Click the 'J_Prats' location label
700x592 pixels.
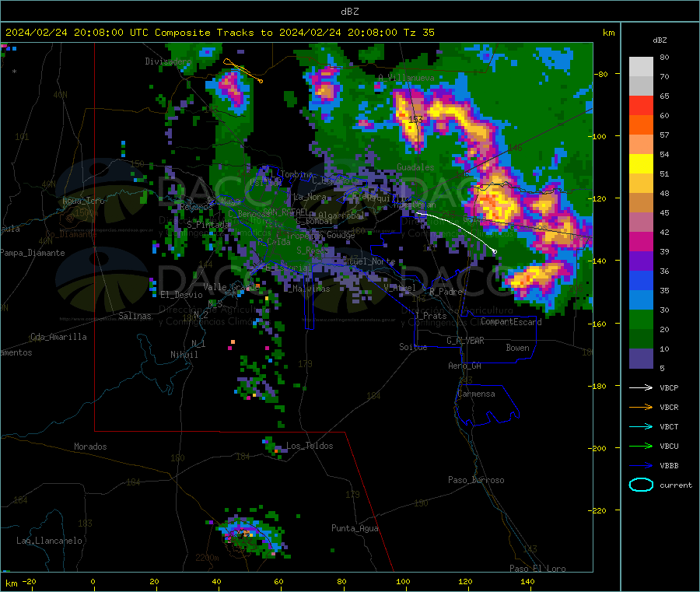431,316
